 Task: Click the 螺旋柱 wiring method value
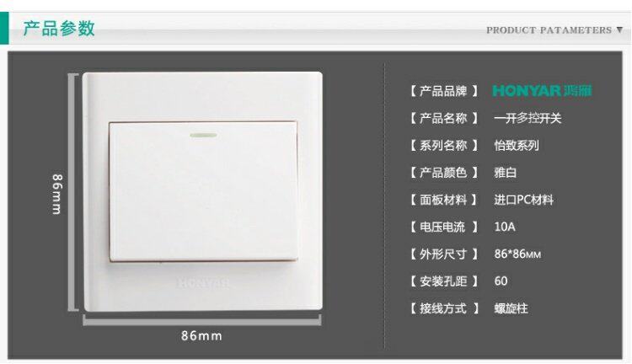point(511,308)
